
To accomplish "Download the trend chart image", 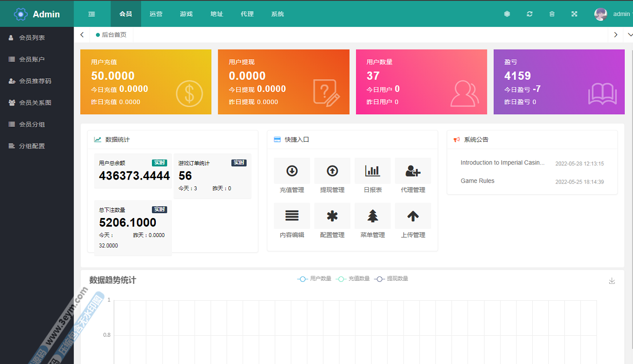I will (612, 281).
